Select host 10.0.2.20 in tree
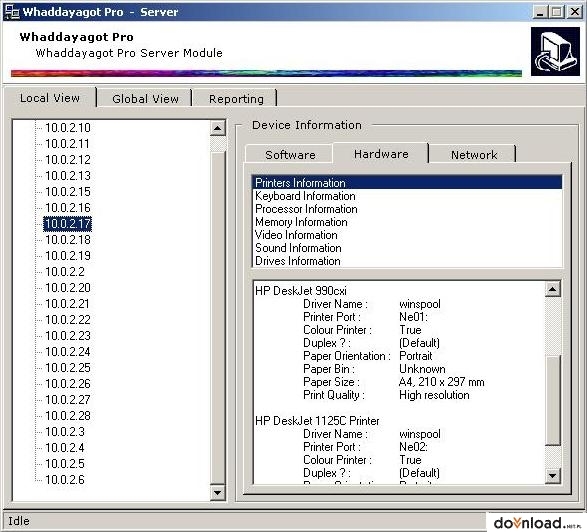587x532 pixels. (x=68, y=288)
